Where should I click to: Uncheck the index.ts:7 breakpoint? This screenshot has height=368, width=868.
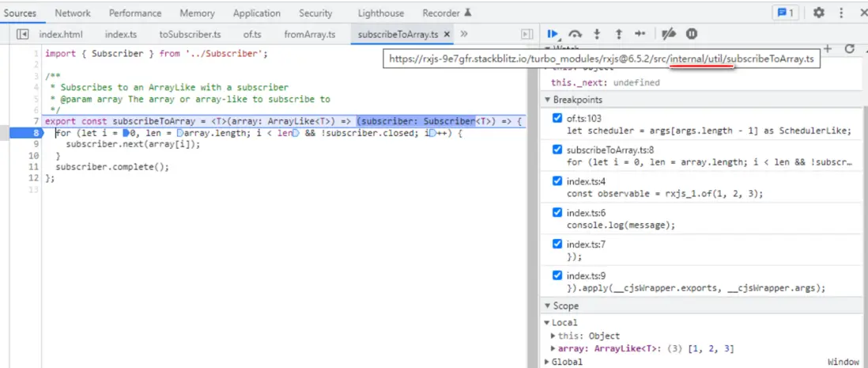point(557,244)
